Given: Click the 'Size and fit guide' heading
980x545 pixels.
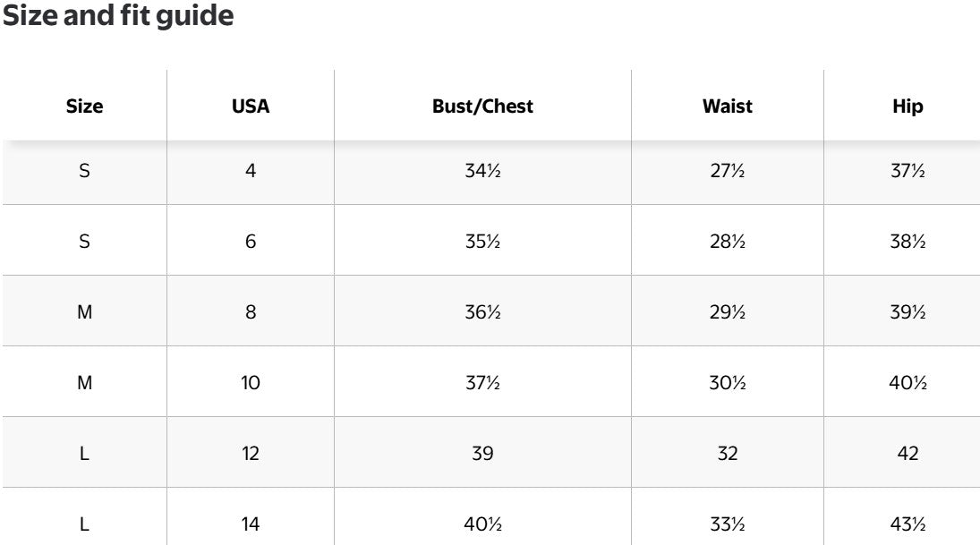Looking at the screenshot, I should [118, 17].
